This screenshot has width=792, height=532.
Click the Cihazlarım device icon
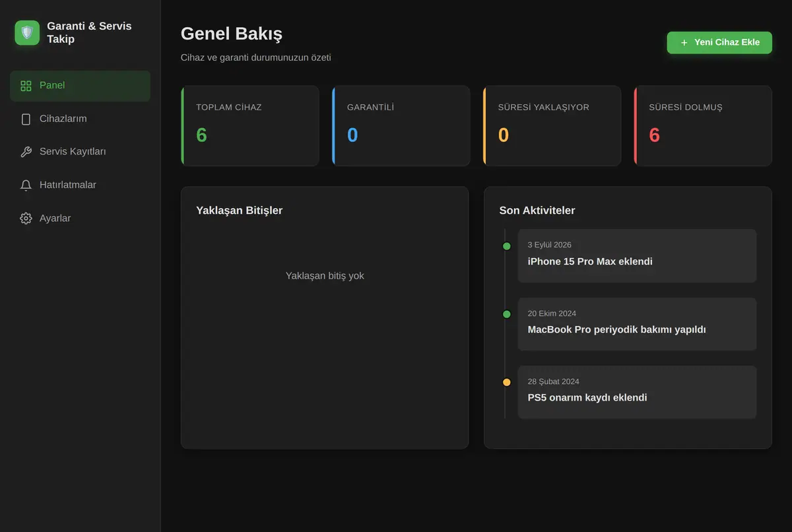point(26,119)
